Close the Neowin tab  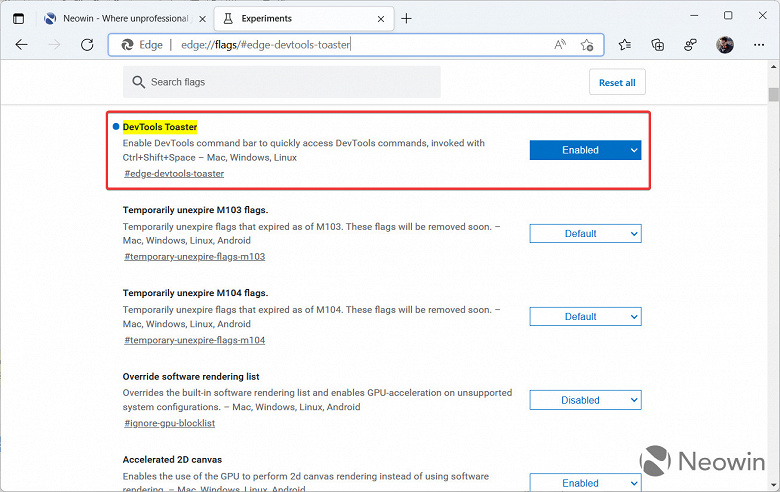point(202,19)
